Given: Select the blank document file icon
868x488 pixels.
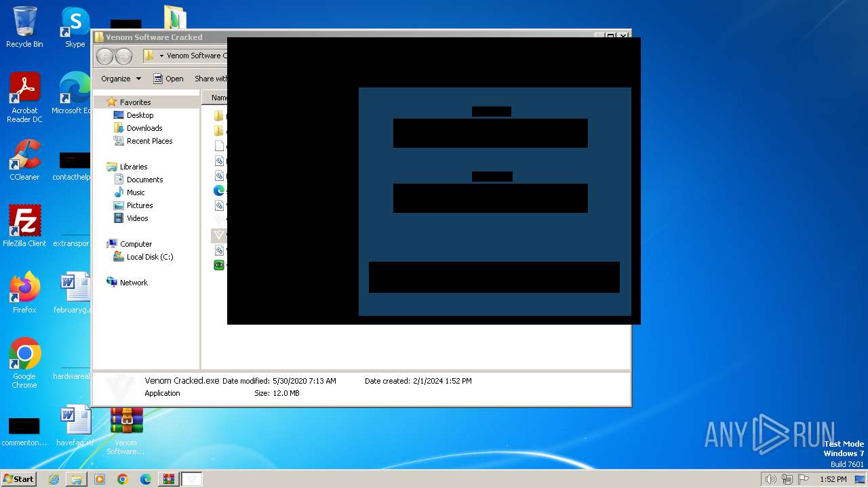Looking at the screenshot, I should click(219, 146).
